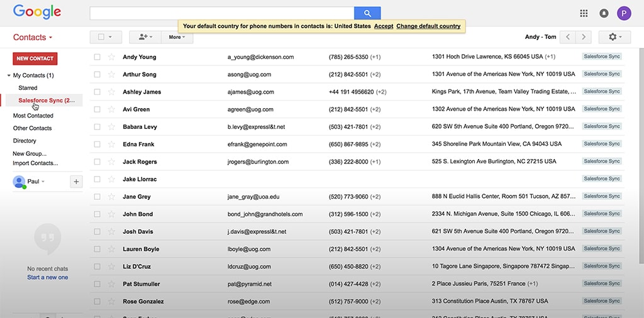
Task: Open Most Contacted list
Action: [x=33, y=116]
